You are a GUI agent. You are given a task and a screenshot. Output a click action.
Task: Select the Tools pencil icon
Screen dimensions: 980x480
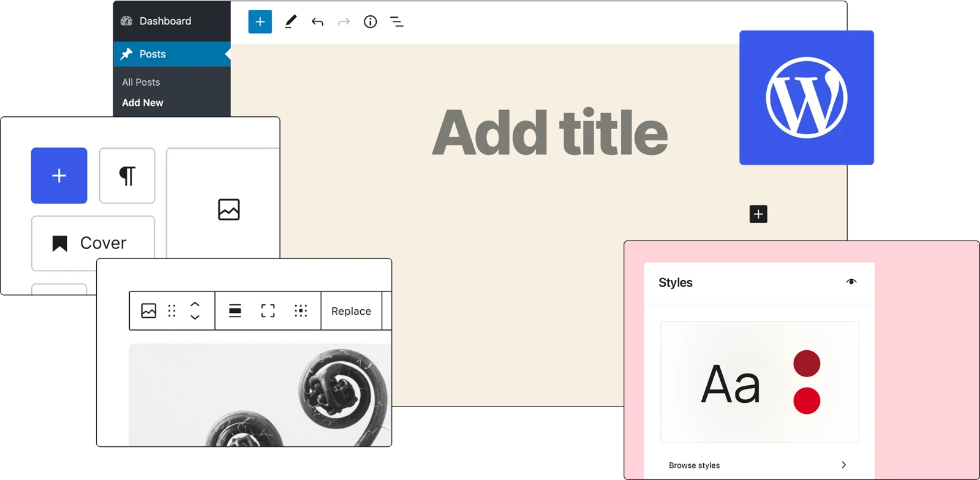click(x=290, y=22)
